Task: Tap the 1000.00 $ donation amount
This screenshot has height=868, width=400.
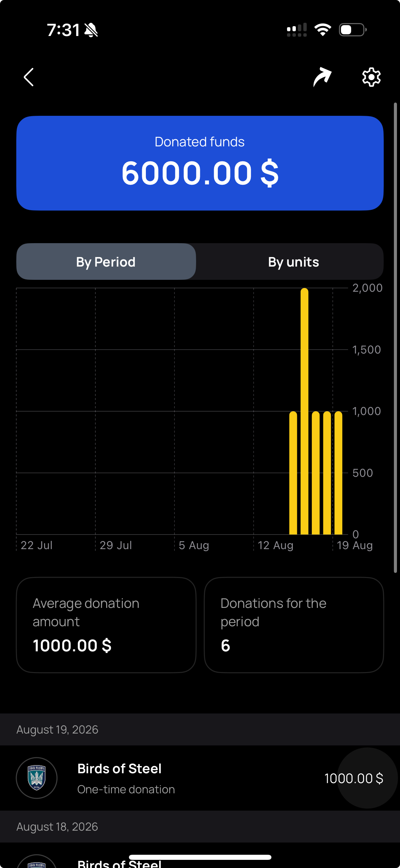Action: (354, 778)
